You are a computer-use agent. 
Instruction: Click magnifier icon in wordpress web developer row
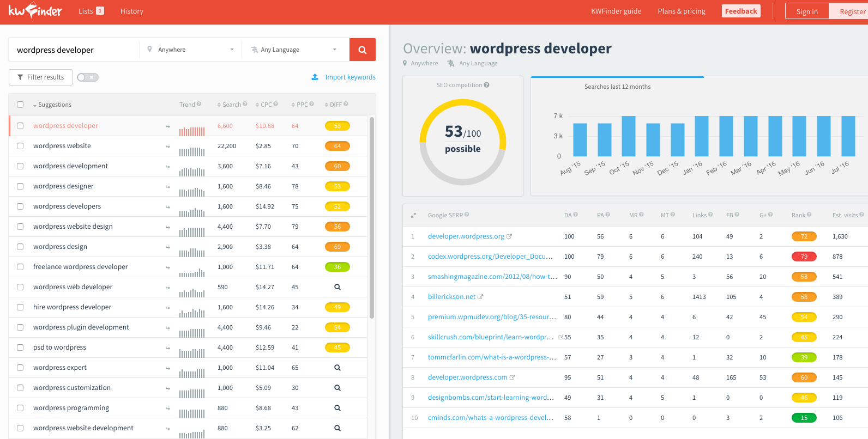(337, 287)
